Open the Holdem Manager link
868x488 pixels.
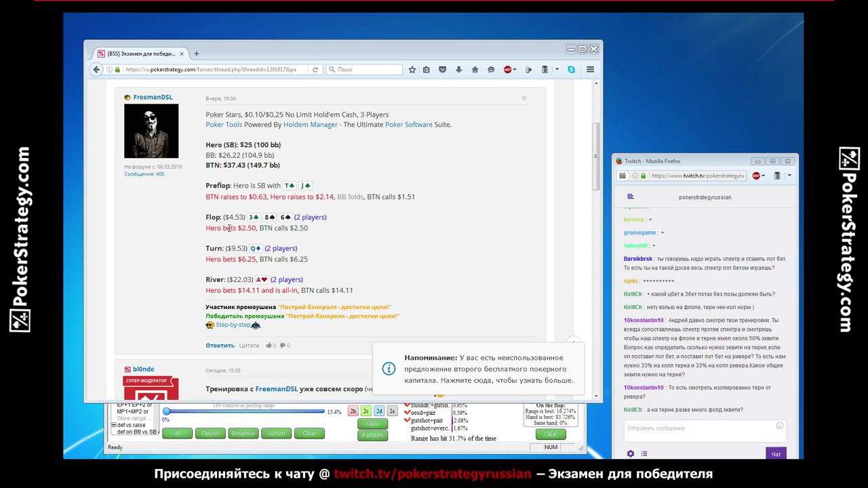[x=310, y=125]
